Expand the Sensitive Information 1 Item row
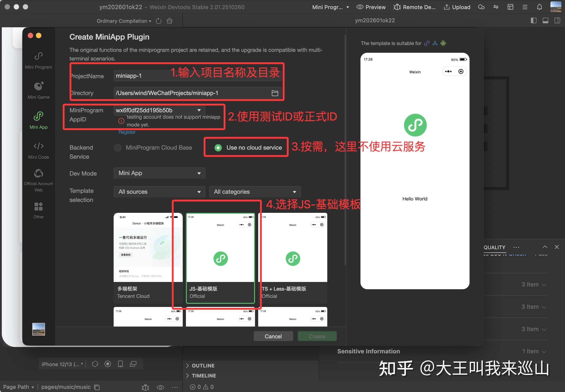Image resolution: width=565 pixels, height=392 pixels. tap(442, 351)
